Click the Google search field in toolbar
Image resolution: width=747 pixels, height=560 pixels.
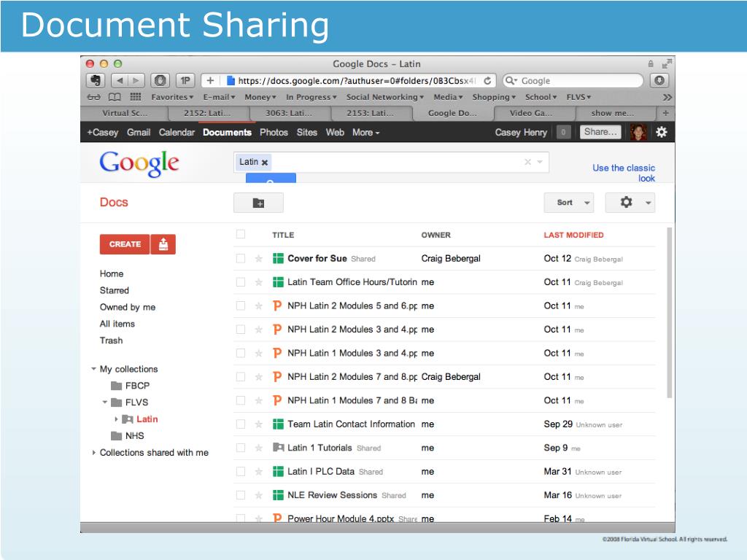573,80
